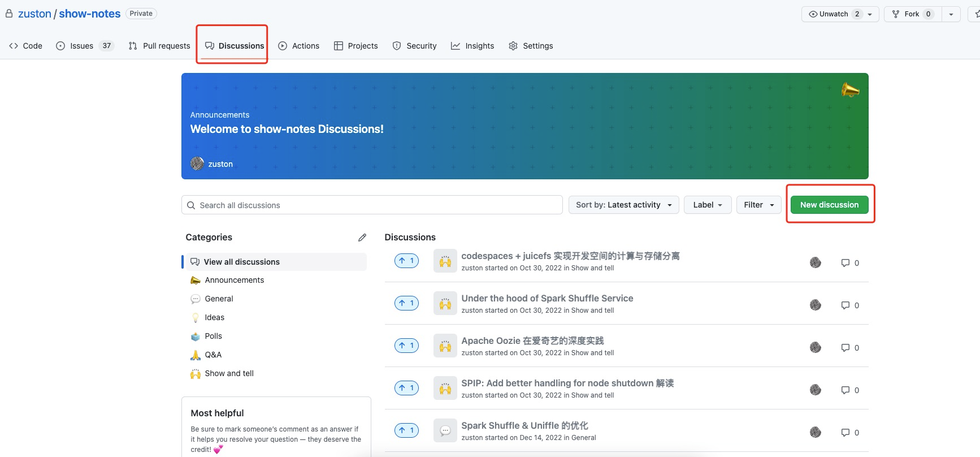980x457 pixels.
Task: Click comment count icon on Spark Shuffle Service
Action: click(x=845, y=305)
